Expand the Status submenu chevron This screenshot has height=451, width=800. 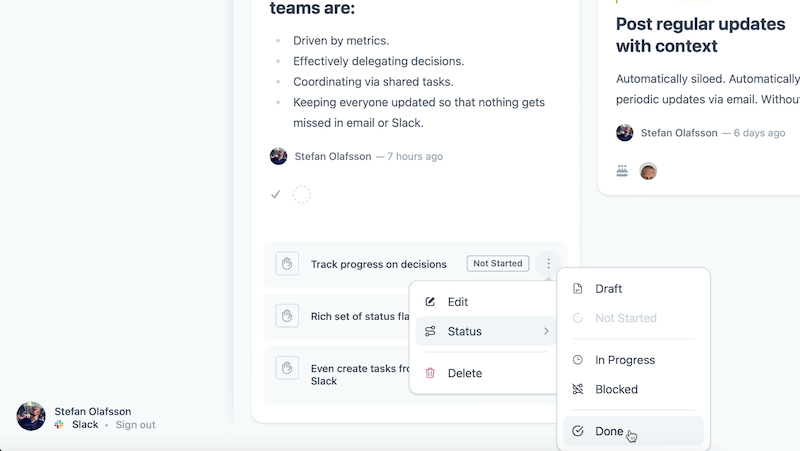click(x=546, y=331)
